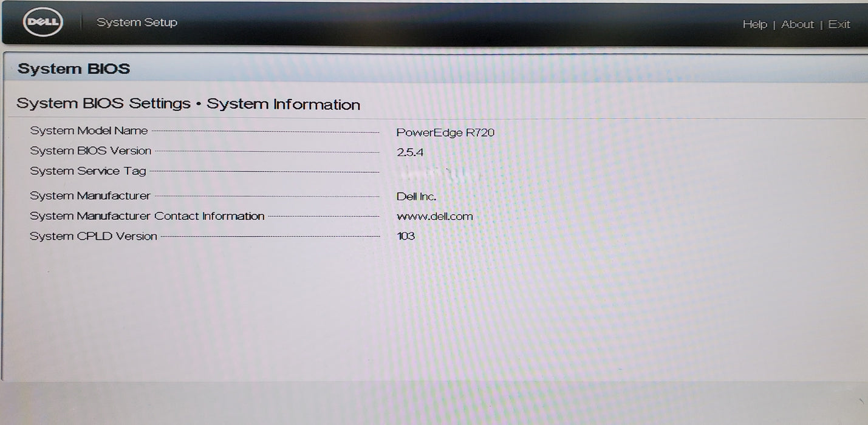Click the www.dell.com contact value
Image resolution: width=868 pixels, height=425 pixels.
coord(434,216)
